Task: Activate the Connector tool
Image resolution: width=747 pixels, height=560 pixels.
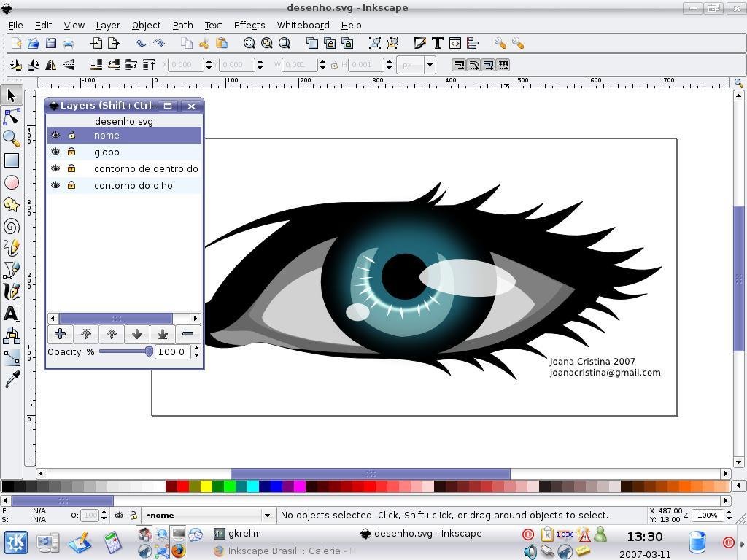Action: [12, 335]
